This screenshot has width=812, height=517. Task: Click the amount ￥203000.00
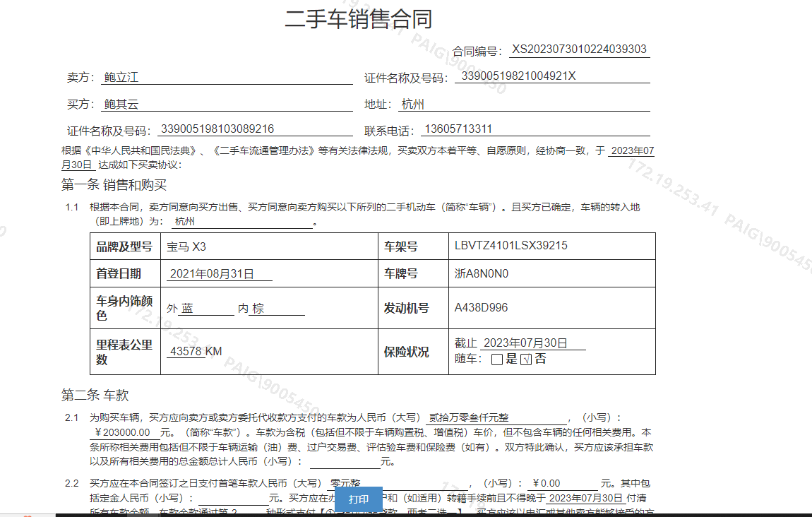122,432
